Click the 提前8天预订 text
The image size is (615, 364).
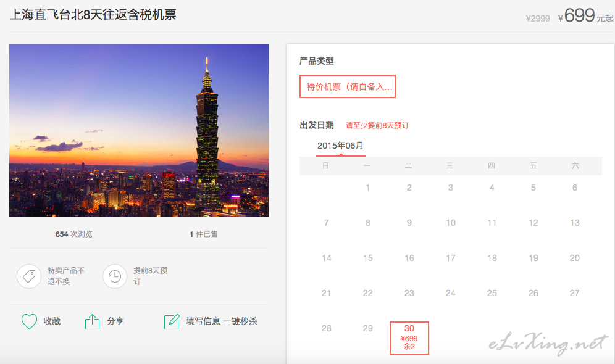[x=150, y=276]
